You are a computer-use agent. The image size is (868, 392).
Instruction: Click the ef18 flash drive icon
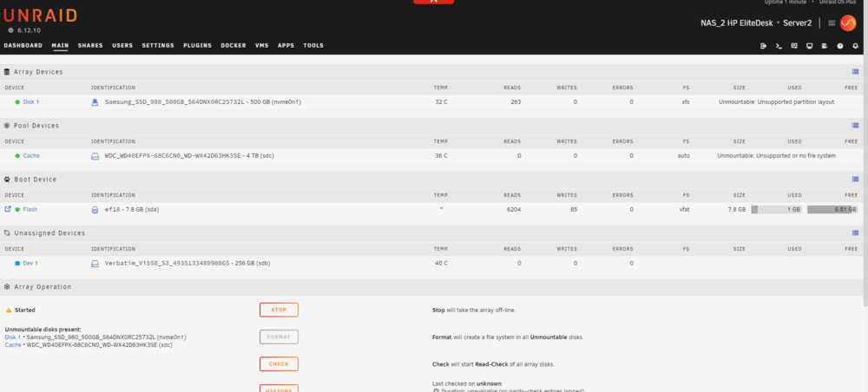click(95, 210)
